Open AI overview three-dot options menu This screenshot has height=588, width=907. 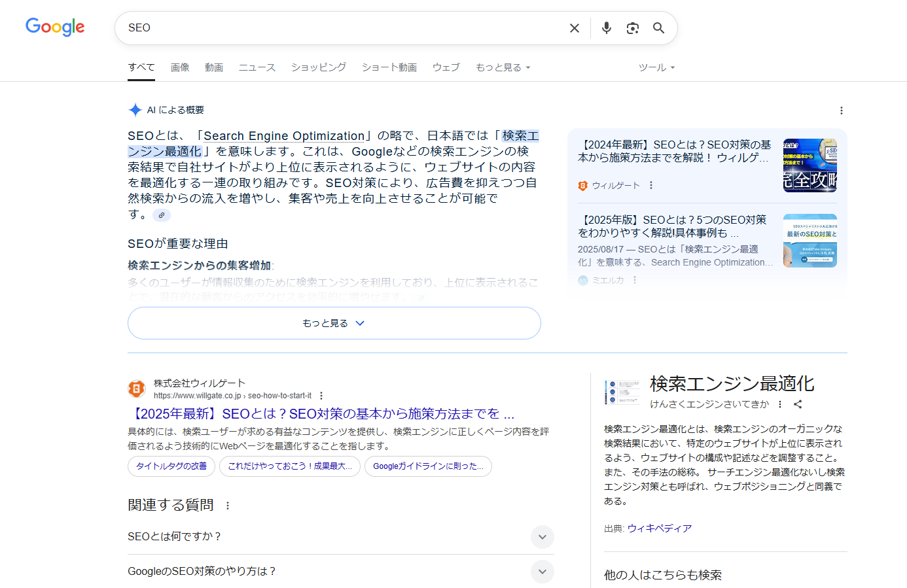point(842,111)
